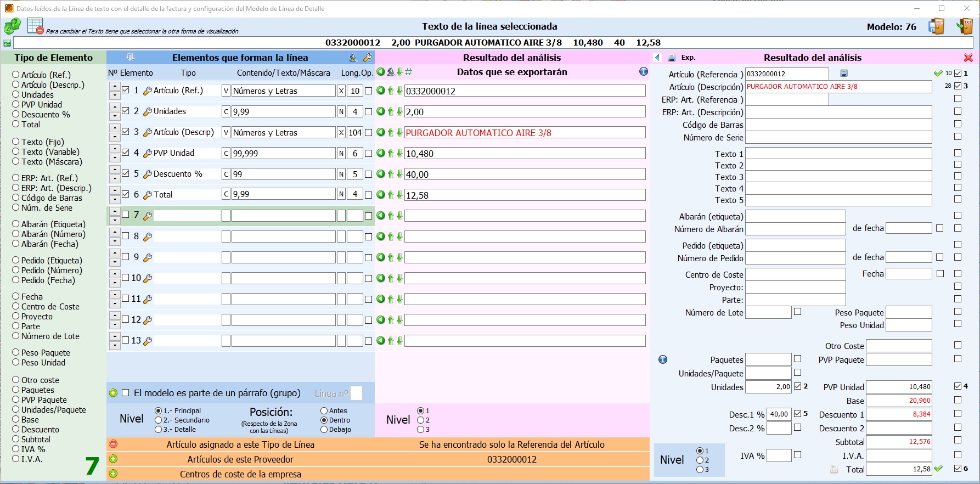Click green plus icon on 'Artículos de este Proveedor'

point(113,459)
